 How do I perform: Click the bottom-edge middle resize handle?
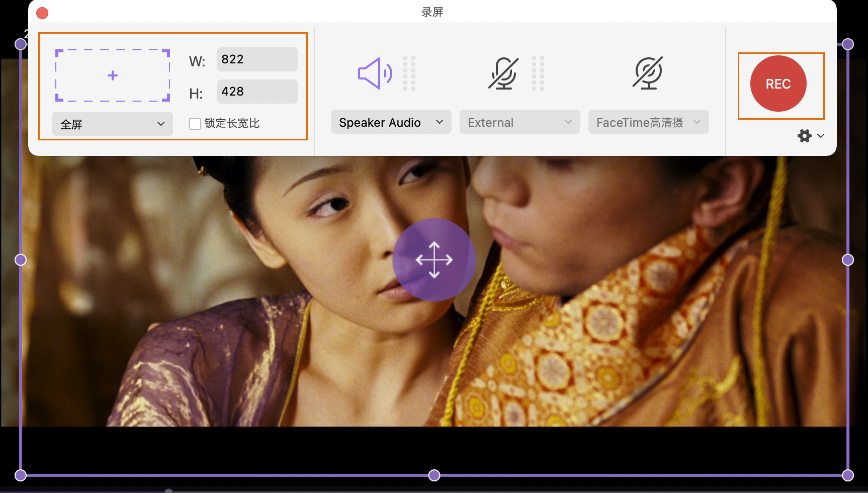[x=434, y=475]
